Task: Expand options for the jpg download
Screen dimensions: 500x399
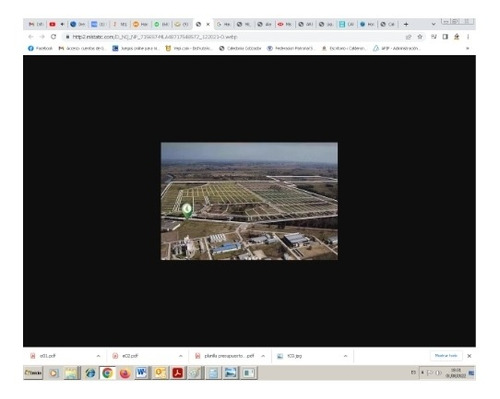Action: 345,356
